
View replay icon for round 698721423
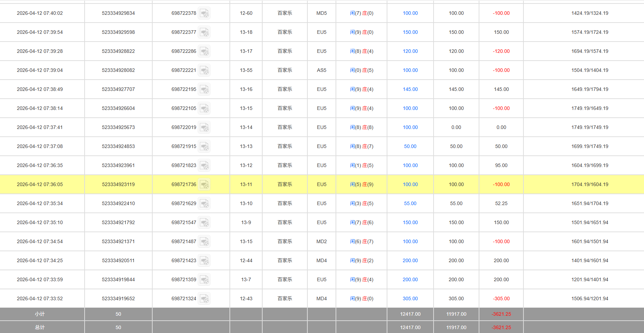(x=204, y=261)
